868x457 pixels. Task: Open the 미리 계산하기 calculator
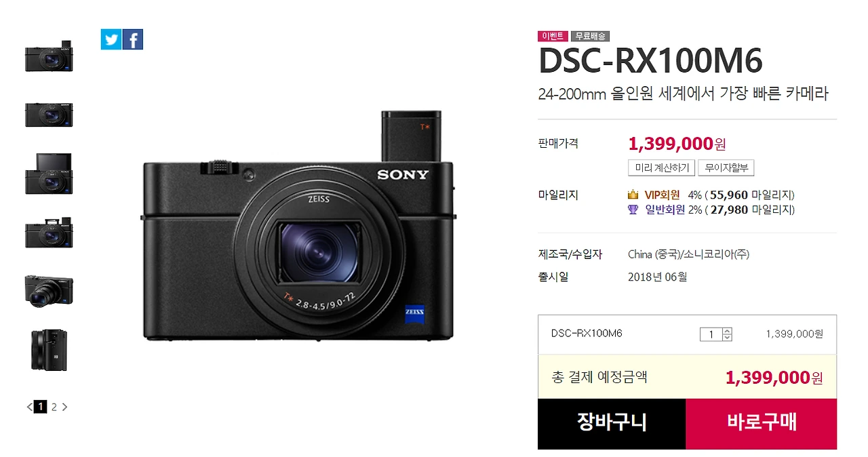click(x=661, y=168)
